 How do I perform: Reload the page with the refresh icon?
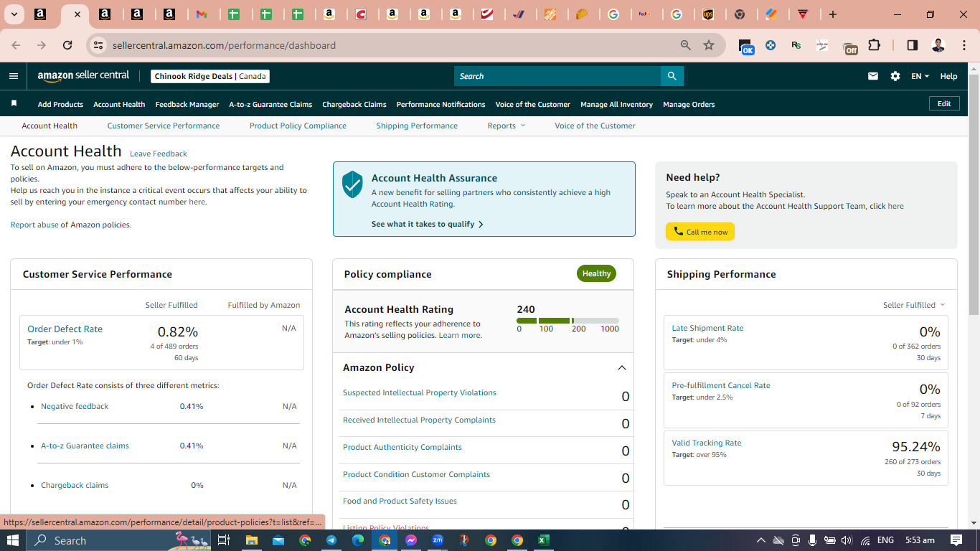(x=67, y=45)
